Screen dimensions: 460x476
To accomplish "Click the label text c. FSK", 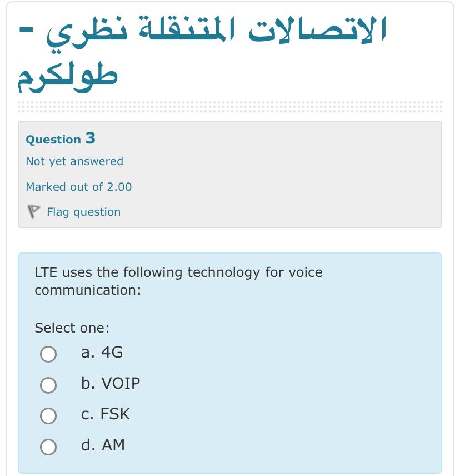I will 105,415.
